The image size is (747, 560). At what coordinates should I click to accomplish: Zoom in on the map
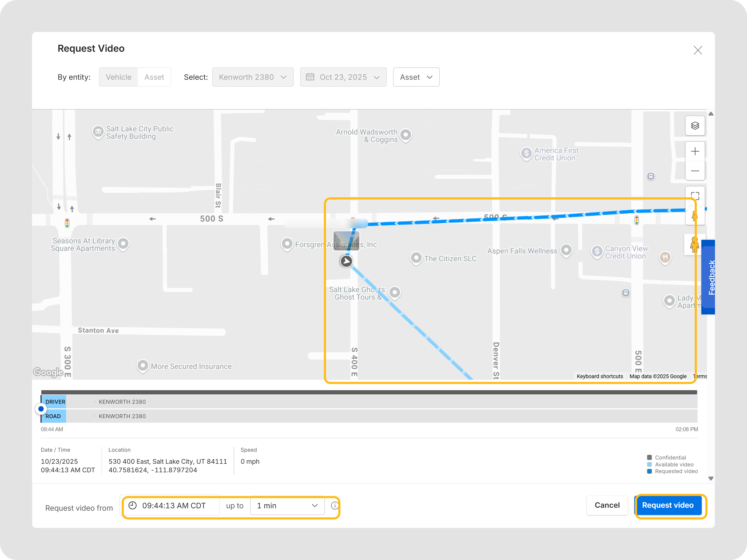tap(695, 151)
